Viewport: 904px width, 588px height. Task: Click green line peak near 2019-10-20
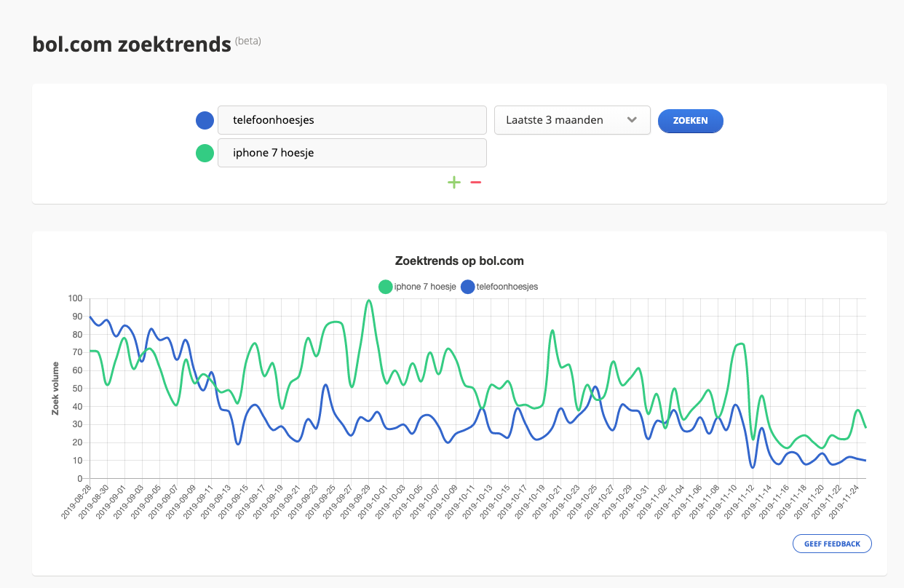point(552,330)
